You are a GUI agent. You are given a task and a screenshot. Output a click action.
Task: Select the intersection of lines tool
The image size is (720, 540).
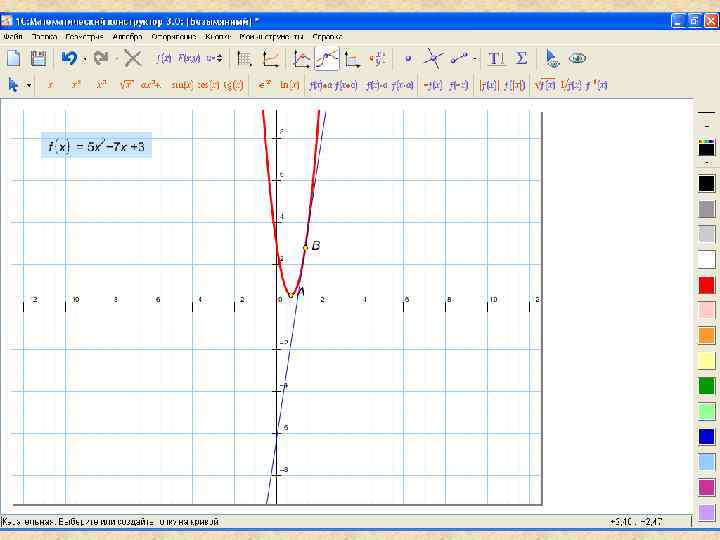pos(433,59)
